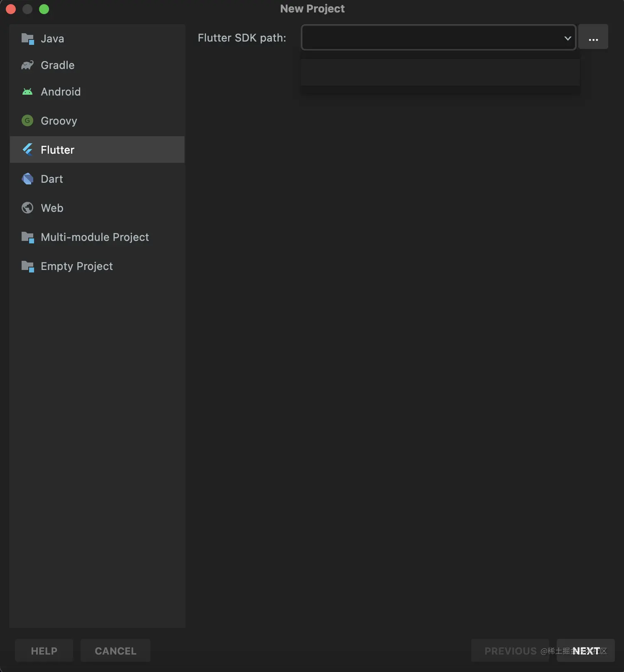This screenshot has height=672, width=624.
Task: Click the Android robot icon
Action: pyautogui.click(x=27, y=92)
